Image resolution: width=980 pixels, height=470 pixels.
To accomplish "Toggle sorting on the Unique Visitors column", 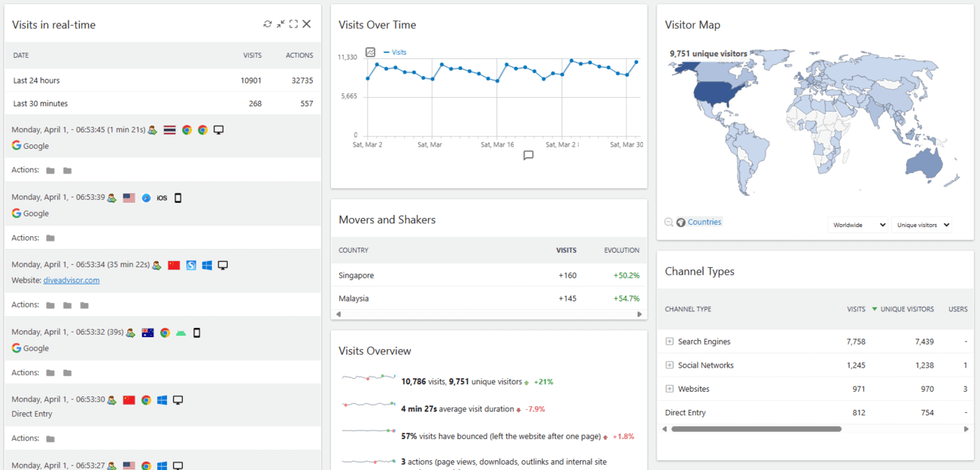I will [x=907, y=309].
